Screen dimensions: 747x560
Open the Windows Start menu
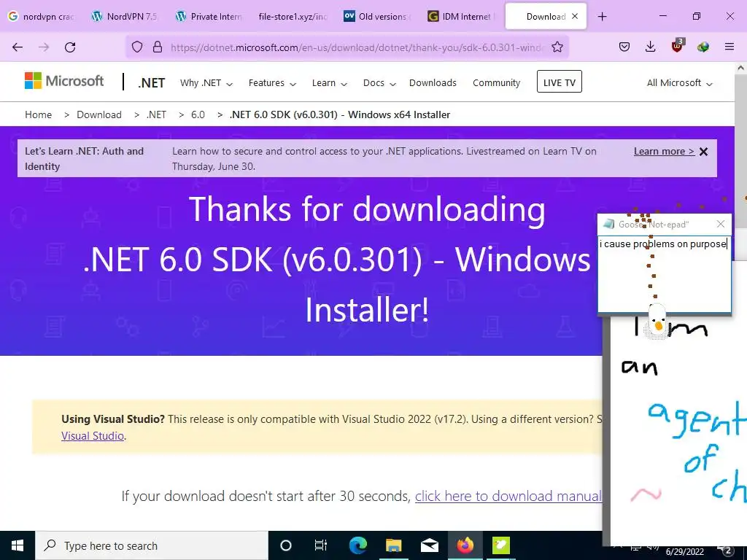pos(18,545)
